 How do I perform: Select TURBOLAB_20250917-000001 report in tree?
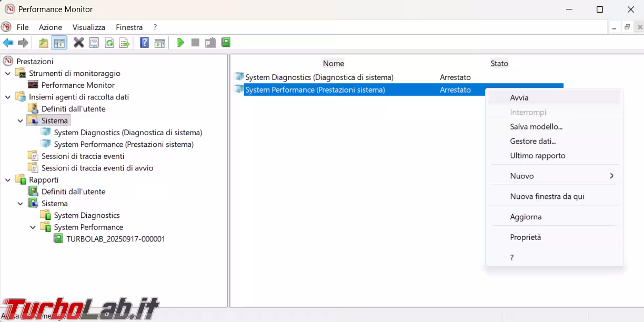pos(115,239)
